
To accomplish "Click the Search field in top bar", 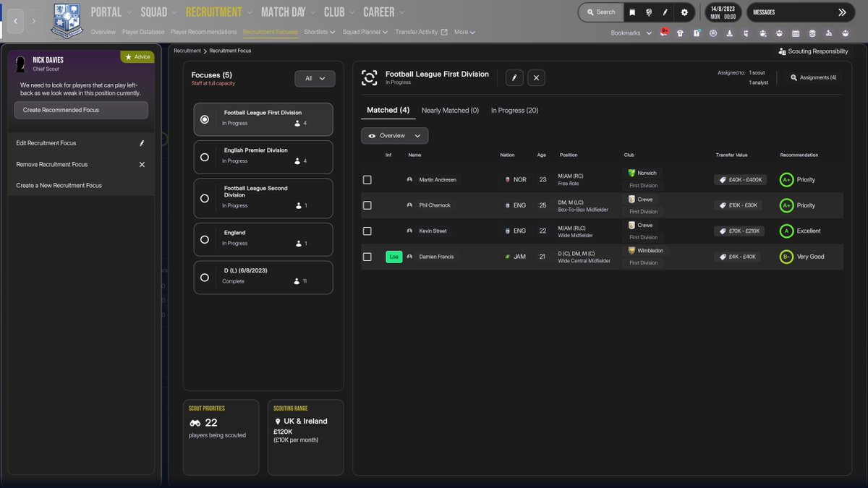I will pos(600,12).
